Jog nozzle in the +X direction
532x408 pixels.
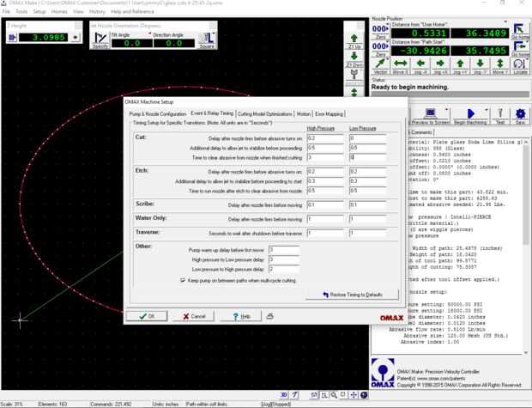[440, 64]
